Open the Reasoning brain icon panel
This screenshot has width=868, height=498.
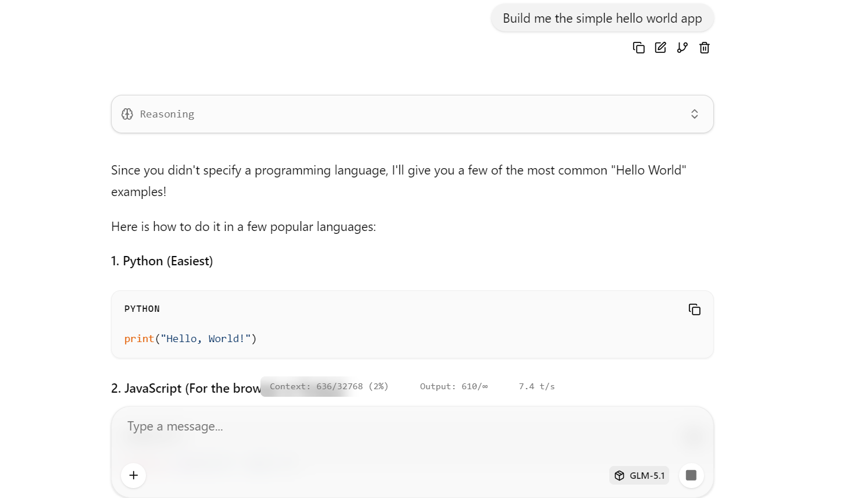[x=127, y=114]
